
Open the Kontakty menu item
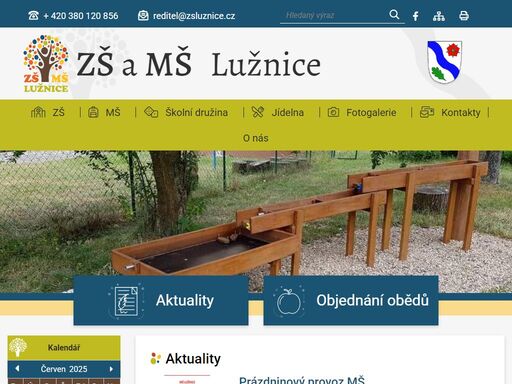[x=461, y=113]
